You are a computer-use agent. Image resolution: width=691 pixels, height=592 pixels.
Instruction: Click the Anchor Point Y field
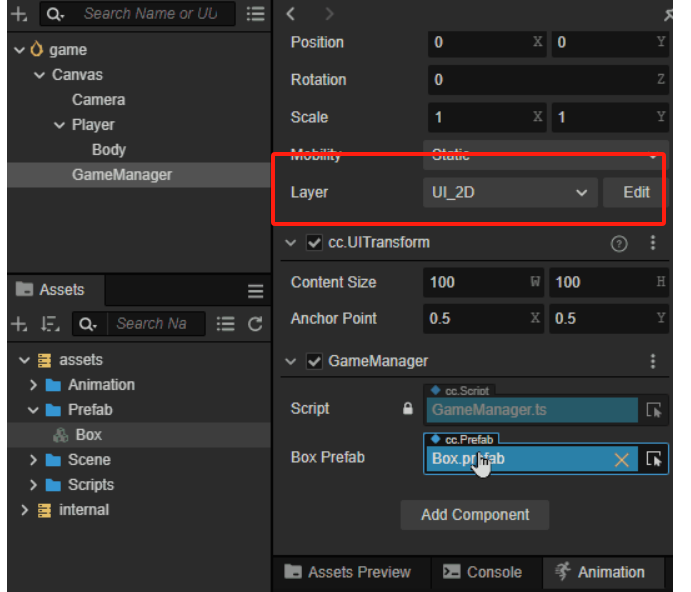coord(609,318)
